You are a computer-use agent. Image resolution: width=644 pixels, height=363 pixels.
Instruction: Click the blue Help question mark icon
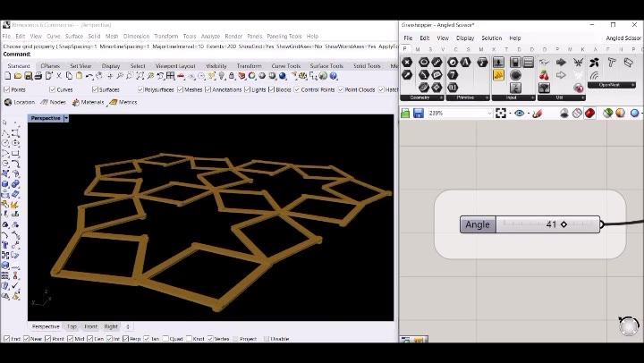click(334, 76)
